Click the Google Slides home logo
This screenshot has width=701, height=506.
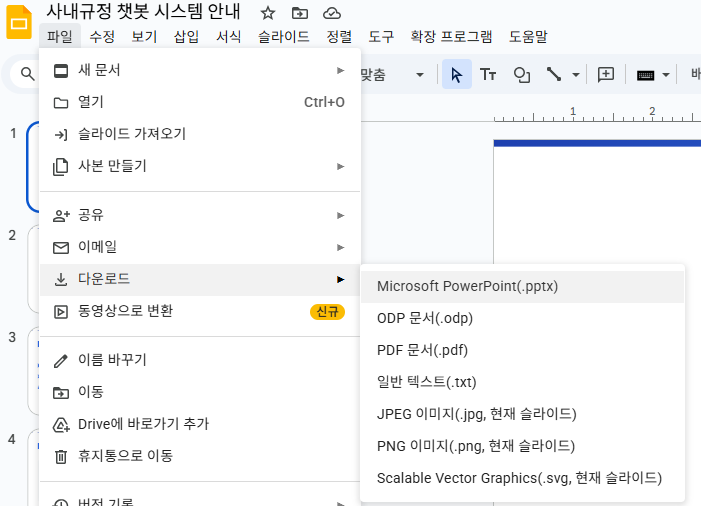19,22
